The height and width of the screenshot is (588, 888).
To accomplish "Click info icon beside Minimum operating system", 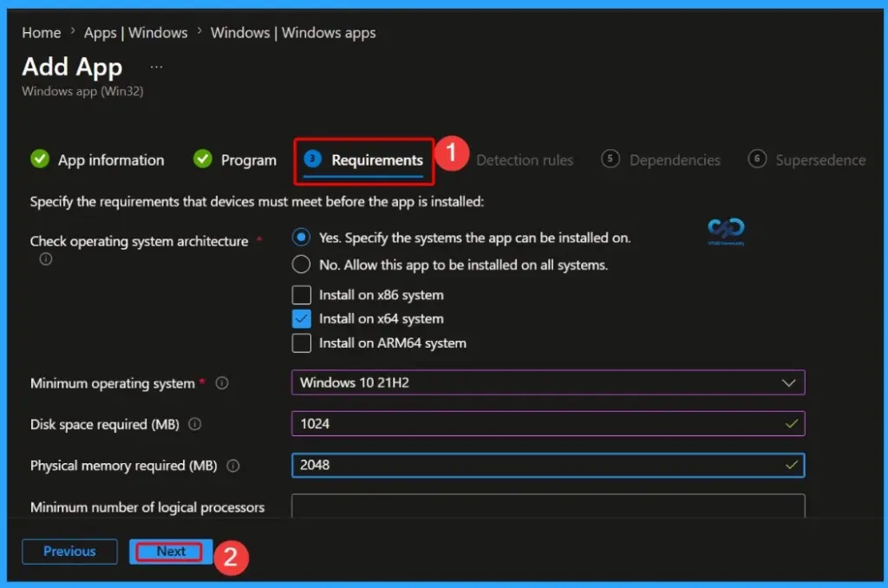I will [222, 383].
